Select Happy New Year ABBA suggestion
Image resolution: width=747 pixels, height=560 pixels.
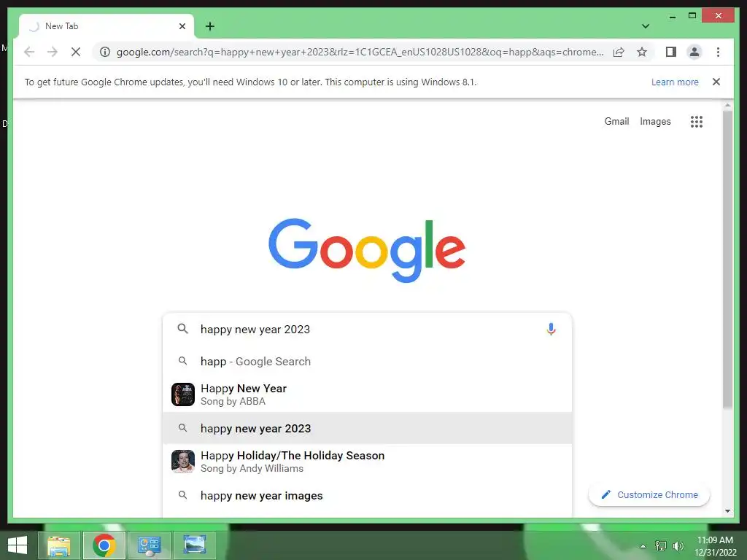click(367, 394)
